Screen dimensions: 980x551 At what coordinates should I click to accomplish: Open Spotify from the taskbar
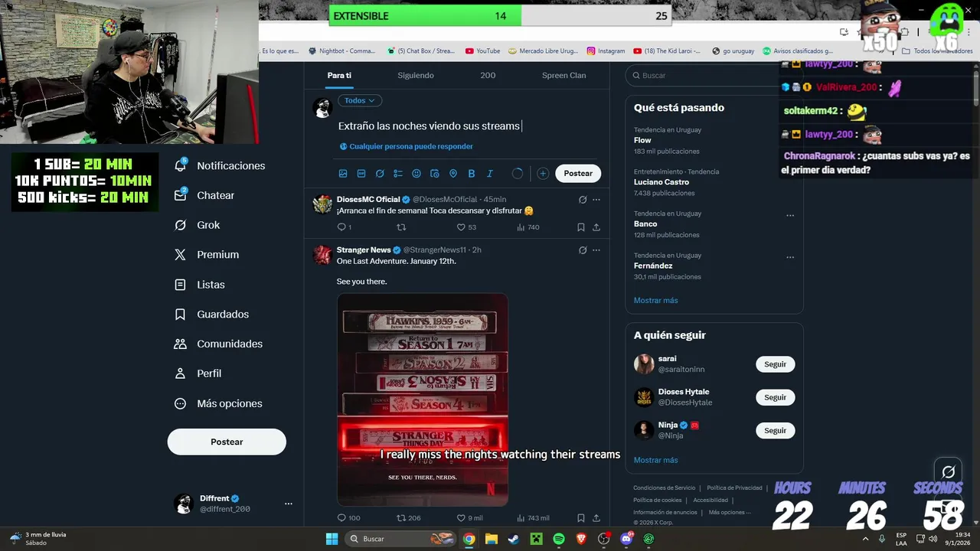click(x=559, y=539)
